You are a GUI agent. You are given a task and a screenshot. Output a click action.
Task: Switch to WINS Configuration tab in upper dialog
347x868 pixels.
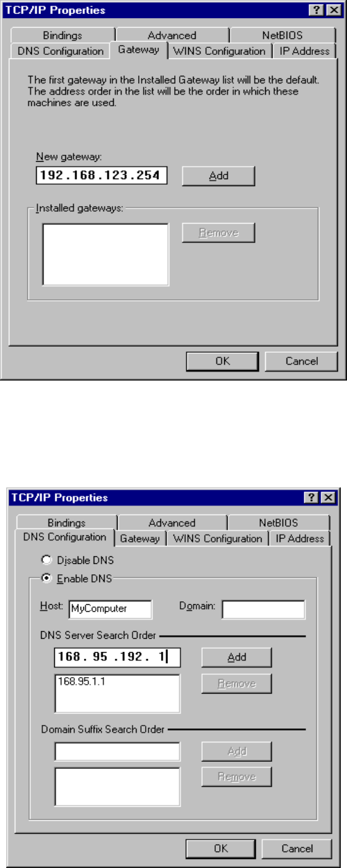(219, 51)
